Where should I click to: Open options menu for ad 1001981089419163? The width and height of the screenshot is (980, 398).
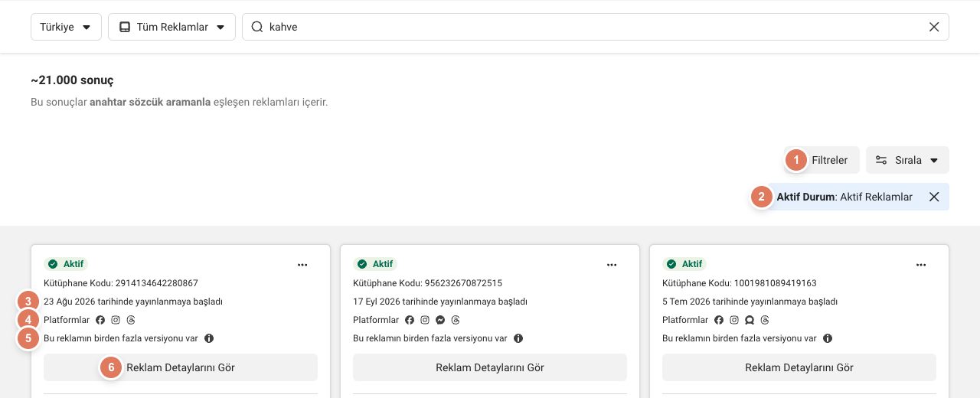pyautogui.click(x=921, y=265)
